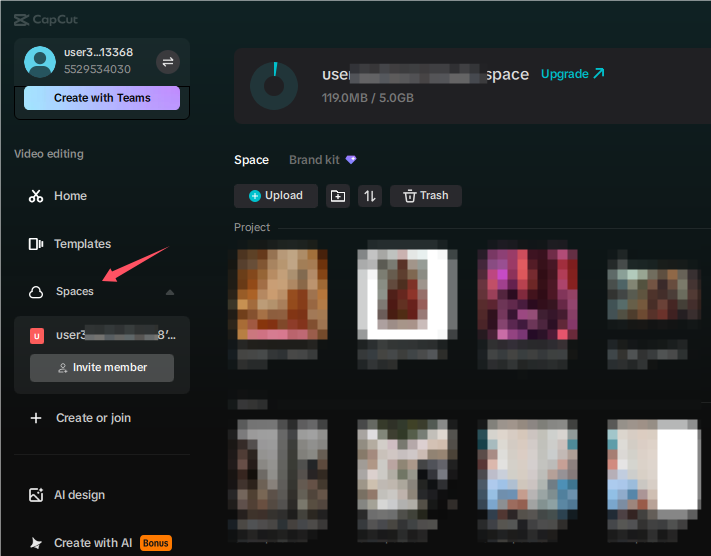Open the orange project thumbnail

(x=282, y=294)
